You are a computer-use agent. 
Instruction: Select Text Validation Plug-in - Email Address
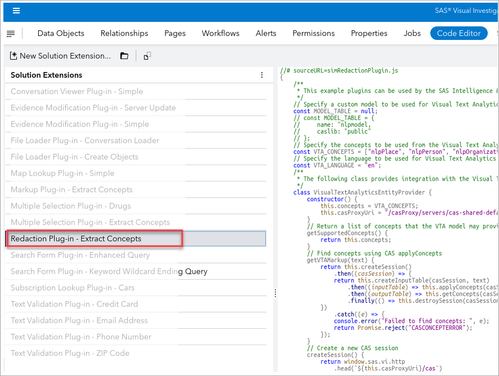pyautogui.click(x=136, y=320)
